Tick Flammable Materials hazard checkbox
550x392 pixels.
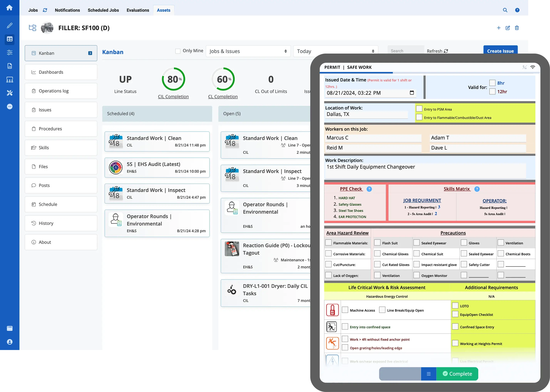coord(329,243)
